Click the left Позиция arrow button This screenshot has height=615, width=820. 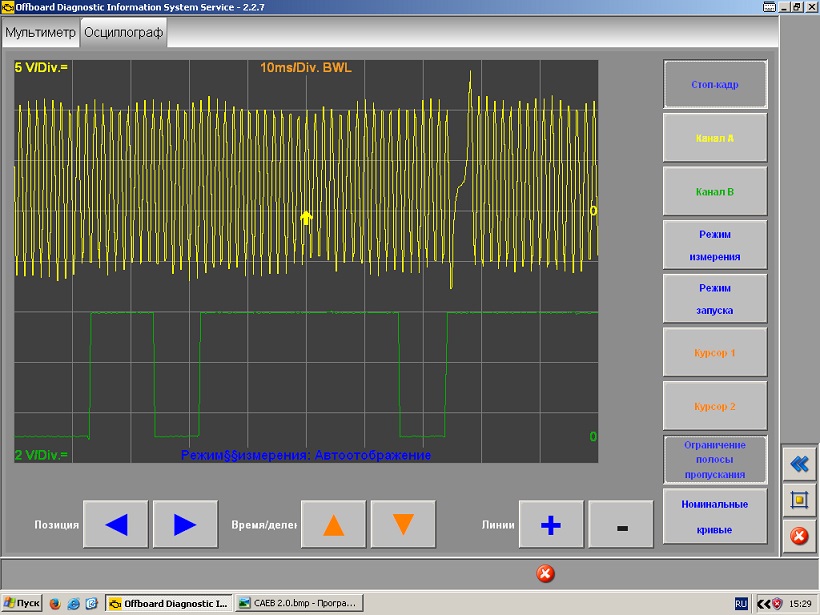[x=116, y=524]
